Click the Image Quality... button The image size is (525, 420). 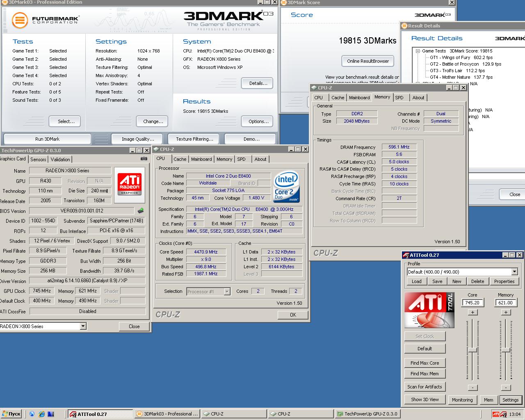pyautogui.click(x=138, y=139)
